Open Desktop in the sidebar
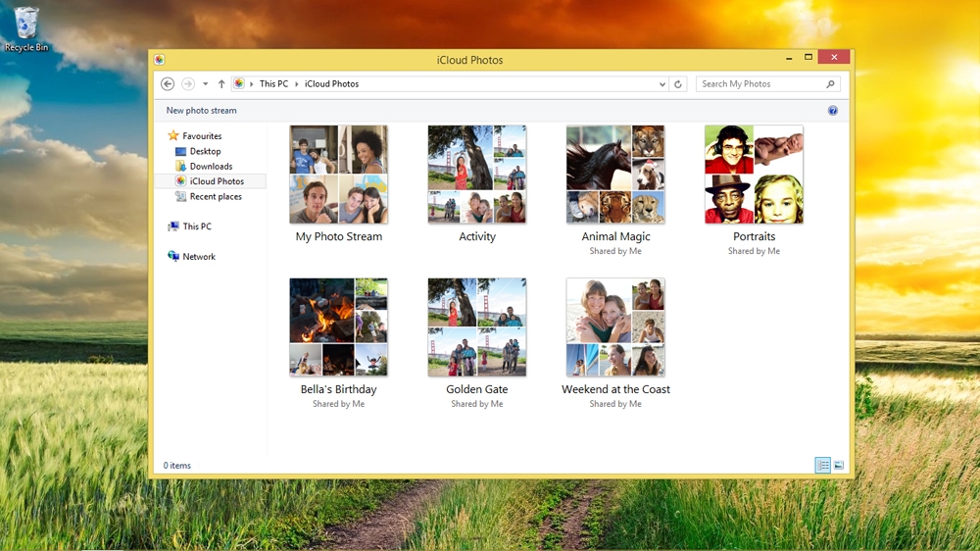980x551 pixels. click(205, 151)
